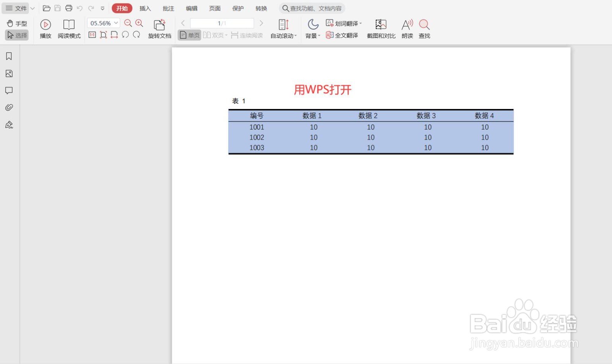
Task: Enable 单页 single page view
Action: tap(190, 35)
